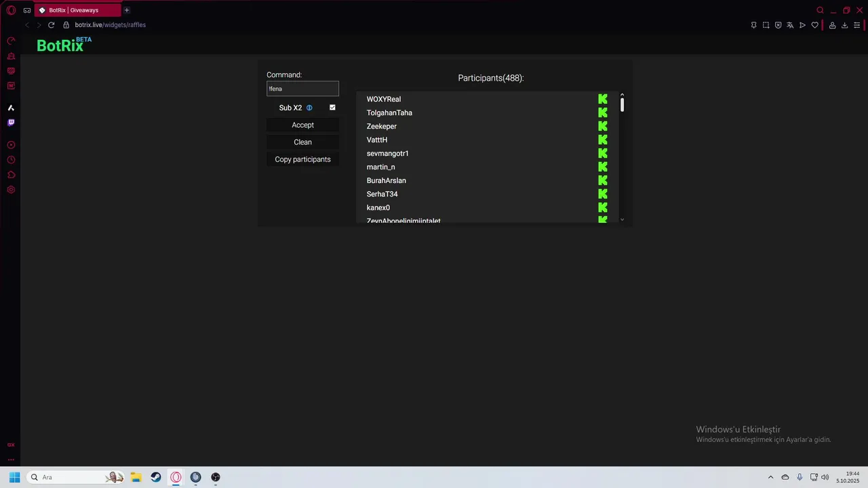868x488 pixels.
Task: Click the Accept button
Action: point(302,125)
